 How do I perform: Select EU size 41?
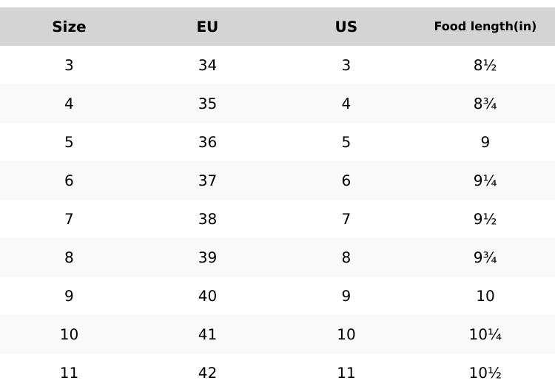(207, 335)
